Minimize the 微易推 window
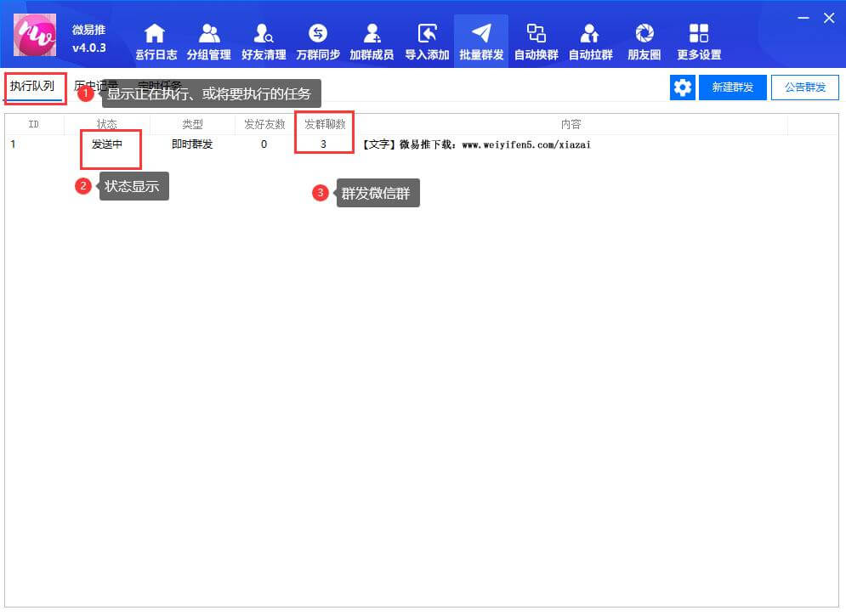The height and width of the screenshot is (616, 846). pos(803,18)
